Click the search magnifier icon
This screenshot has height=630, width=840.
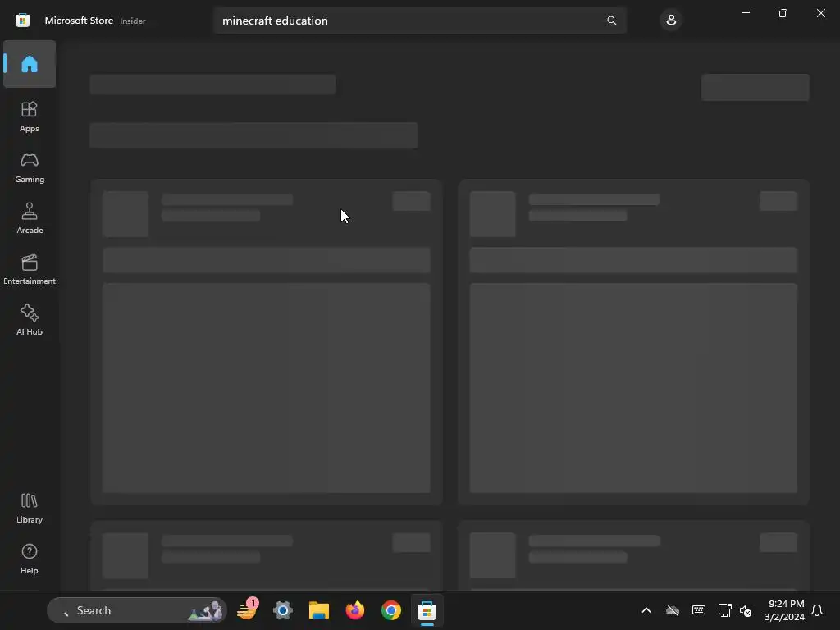[611, 21]
